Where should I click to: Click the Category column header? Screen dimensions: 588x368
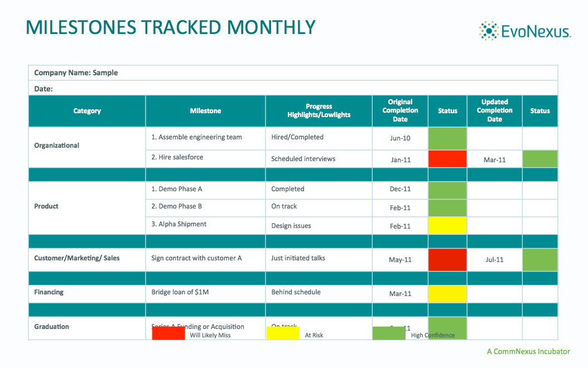87,111
